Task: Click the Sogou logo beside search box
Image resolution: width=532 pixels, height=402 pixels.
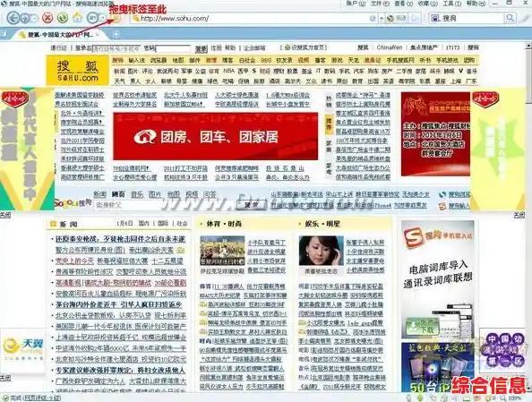Action: pyautogui.click(x=73, y=203)
